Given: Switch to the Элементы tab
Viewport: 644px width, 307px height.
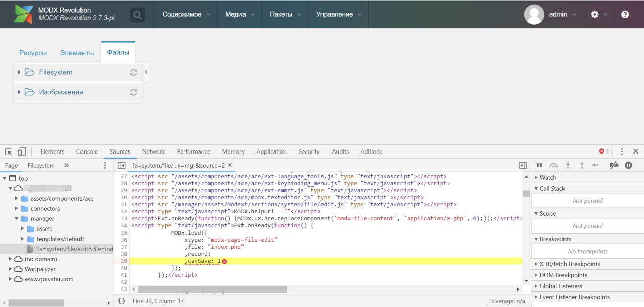Looking at the screenshot, I should click(x=77, y=53).
